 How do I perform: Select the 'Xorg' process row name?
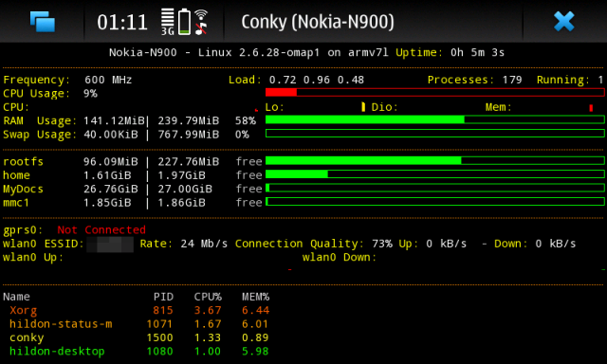click(23, 311)
